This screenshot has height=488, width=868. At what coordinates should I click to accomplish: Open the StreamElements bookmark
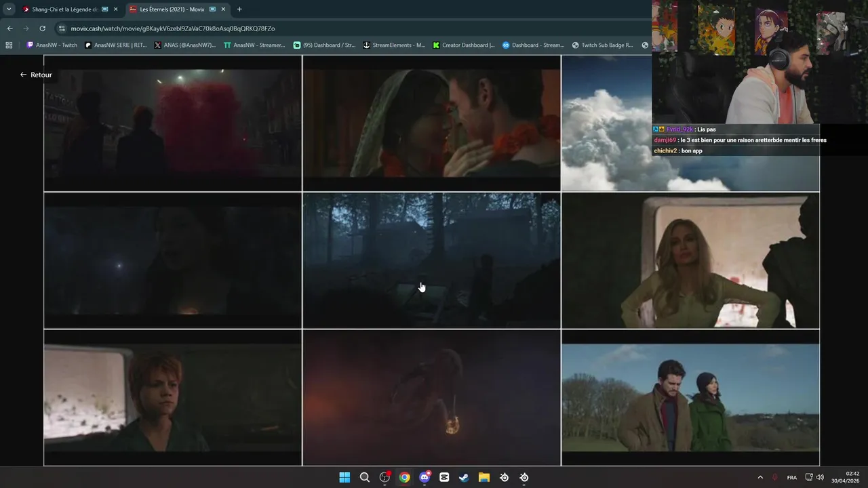[x=394, y=45]
